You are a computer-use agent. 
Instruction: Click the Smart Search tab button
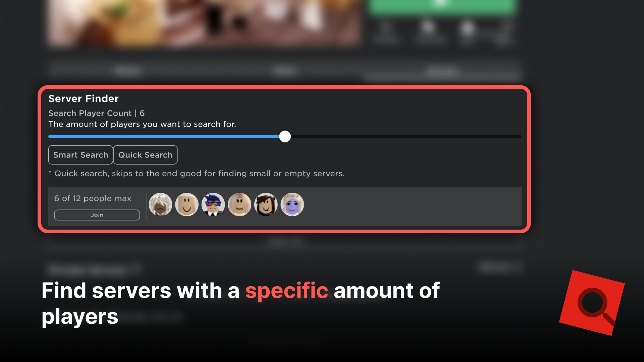point(80,155)
